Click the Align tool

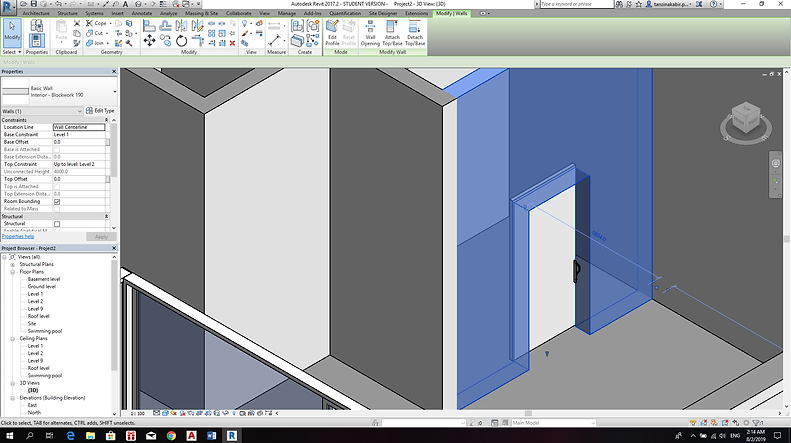149,25
